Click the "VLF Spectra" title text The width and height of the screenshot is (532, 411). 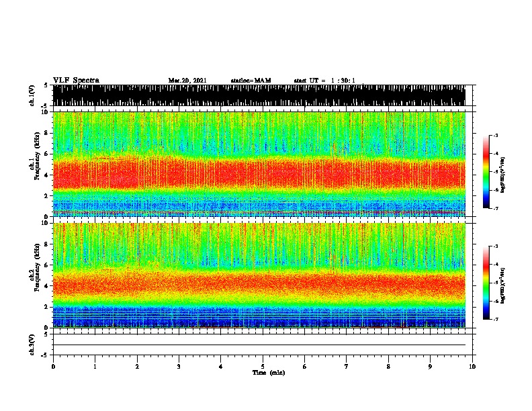pos(76,81)
